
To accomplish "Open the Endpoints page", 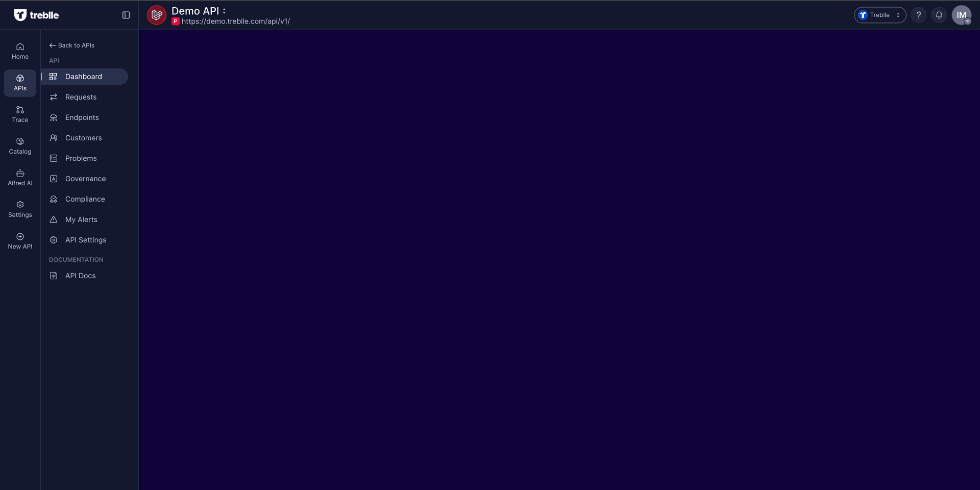I will click(84, 117).
